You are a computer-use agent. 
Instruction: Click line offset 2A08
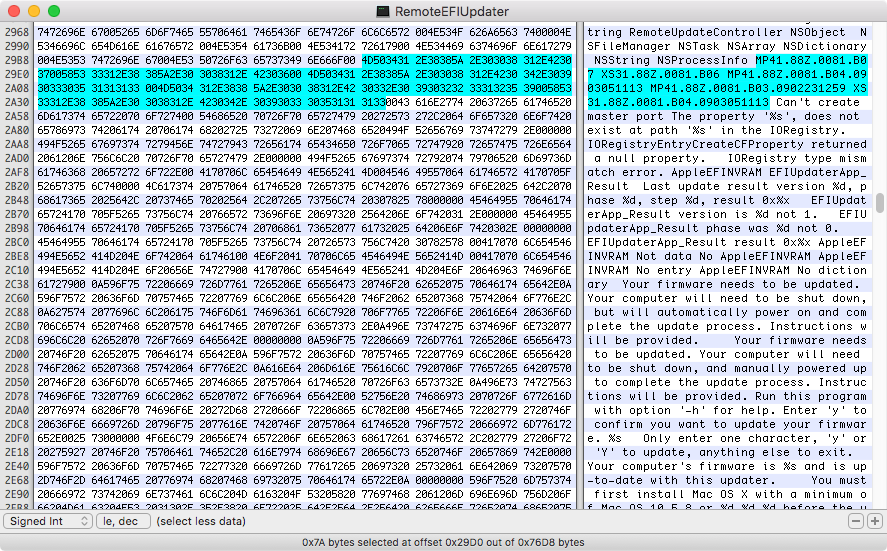17,88
